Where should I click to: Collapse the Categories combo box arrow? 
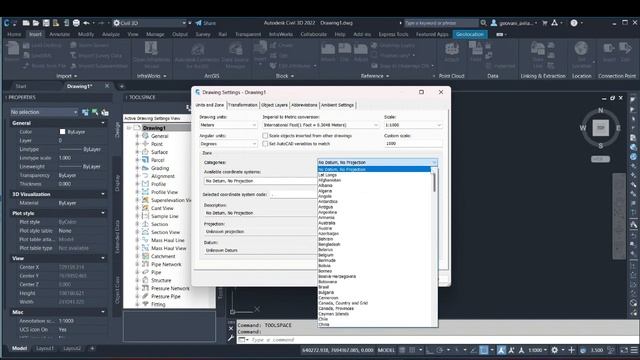(434, 162)
